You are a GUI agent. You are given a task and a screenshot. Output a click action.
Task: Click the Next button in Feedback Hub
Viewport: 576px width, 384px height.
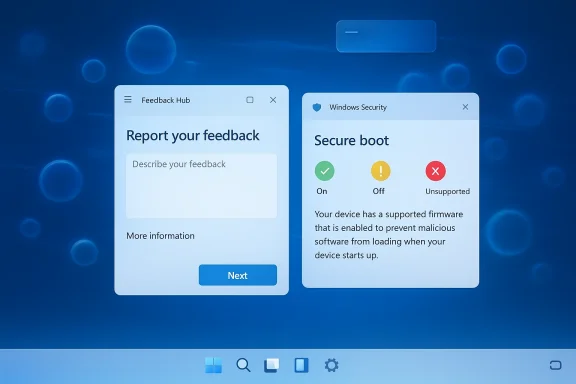238,275
